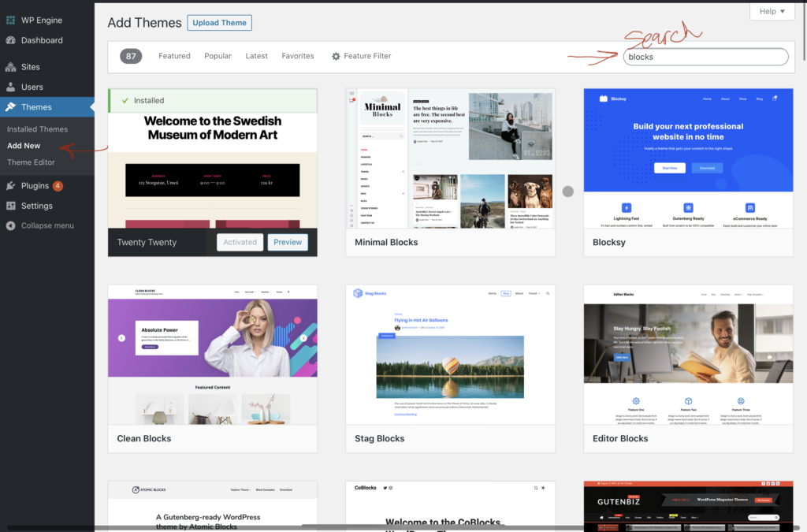The height and width of the screenshot is (532, 807).
Task: Click the Add Themes page heading
Action: point(145,23)
